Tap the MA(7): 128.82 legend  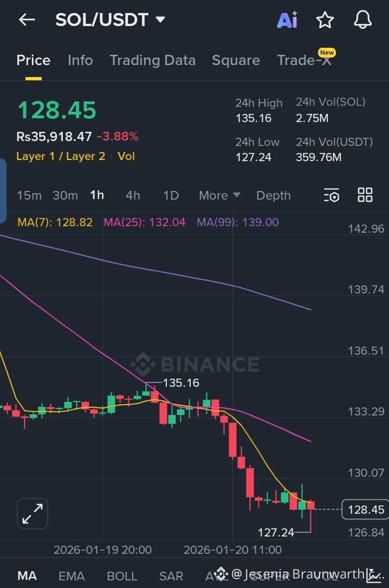pyautogui.click(x=55, y=222)
